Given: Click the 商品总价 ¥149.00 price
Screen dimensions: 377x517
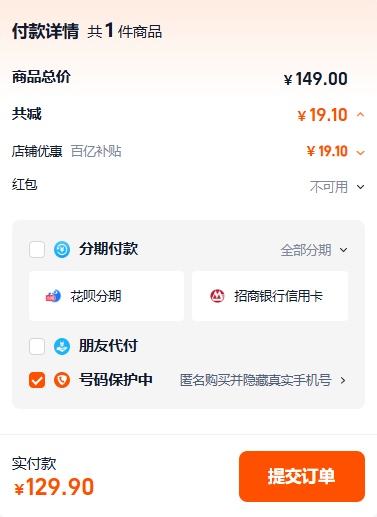Looking at the screenshot, I should pos(316,79).
